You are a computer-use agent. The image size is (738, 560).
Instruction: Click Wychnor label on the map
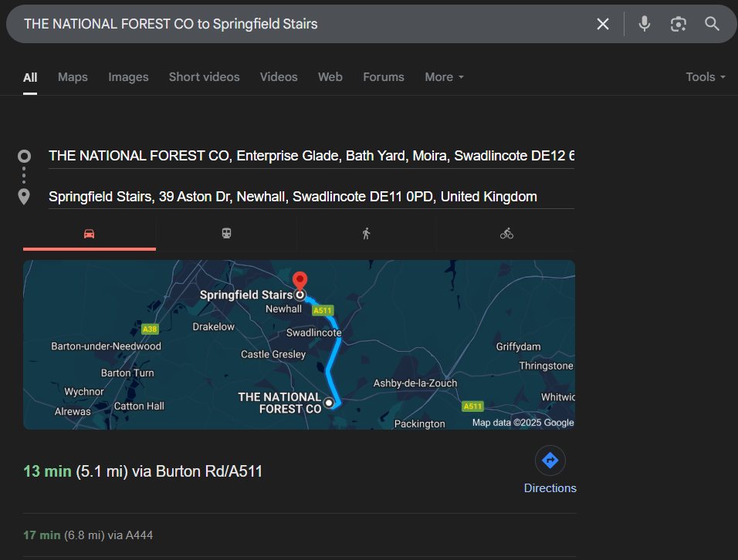click(84, 391)
